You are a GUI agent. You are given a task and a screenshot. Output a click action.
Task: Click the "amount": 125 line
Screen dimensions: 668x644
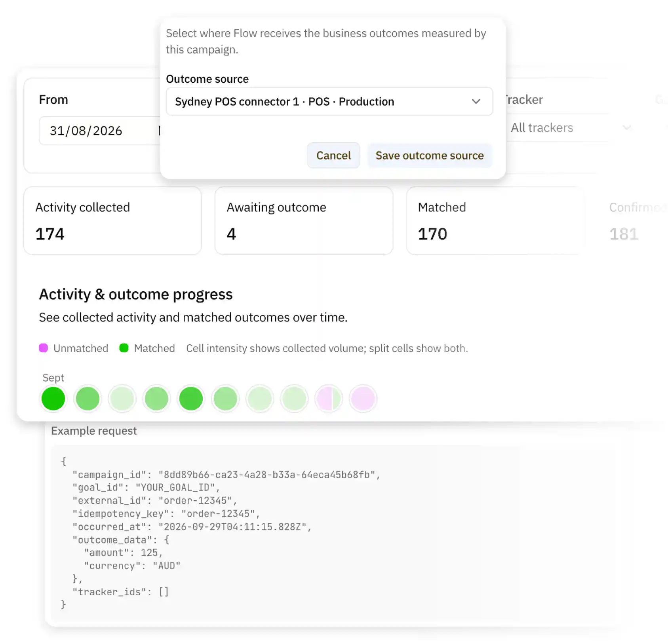tap(123, 553)
